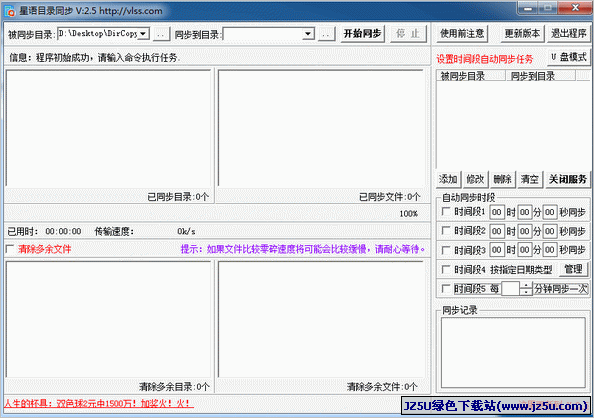Image resolution: width=594 pixels, height=418 pixels.
Task: Click the 停止 button
Action: [408, 34]
